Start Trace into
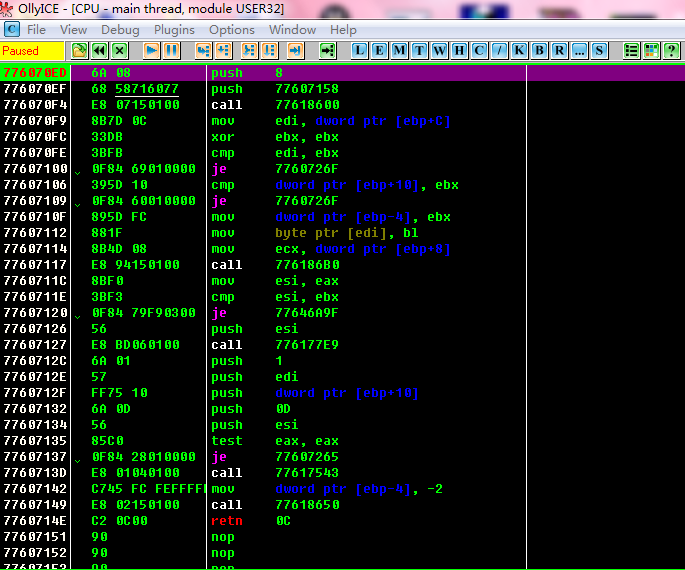685x570 pixels. (249, 51)
